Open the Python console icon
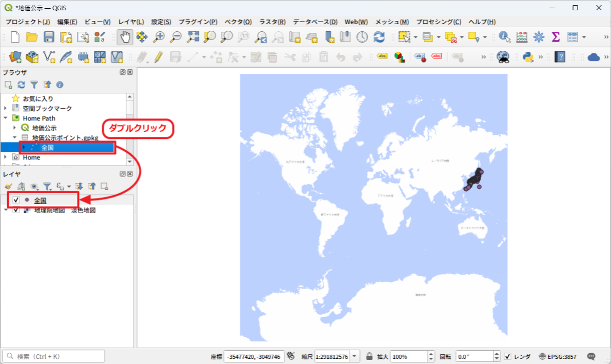611x364 pixels. tap(528, 57)
